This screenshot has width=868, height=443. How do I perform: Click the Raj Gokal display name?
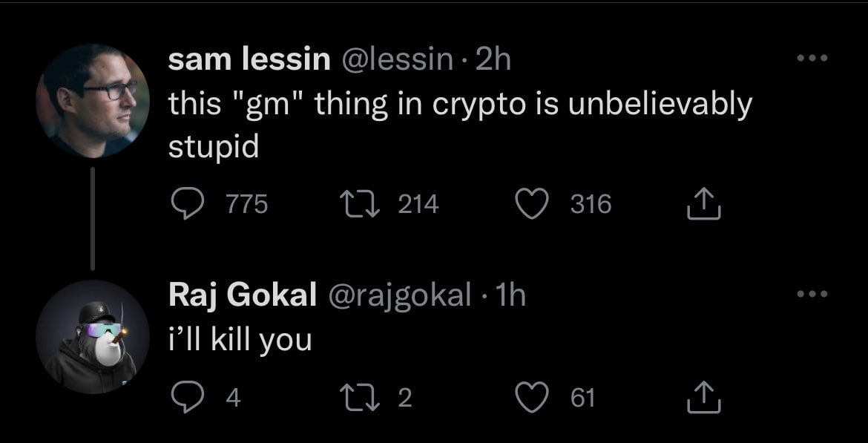[243, 296]
